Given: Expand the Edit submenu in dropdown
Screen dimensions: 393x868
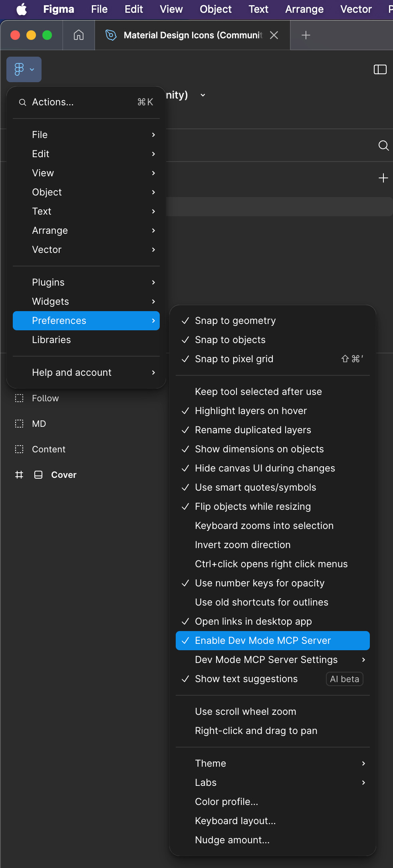Looking at the screenshot, I should point(86,154).
